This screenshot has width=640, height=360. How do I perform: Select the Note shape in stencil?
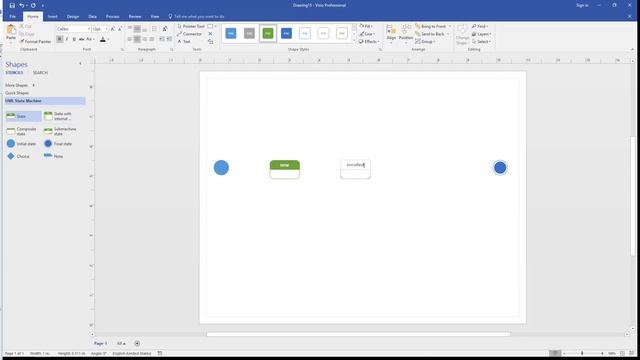[53, 156]
